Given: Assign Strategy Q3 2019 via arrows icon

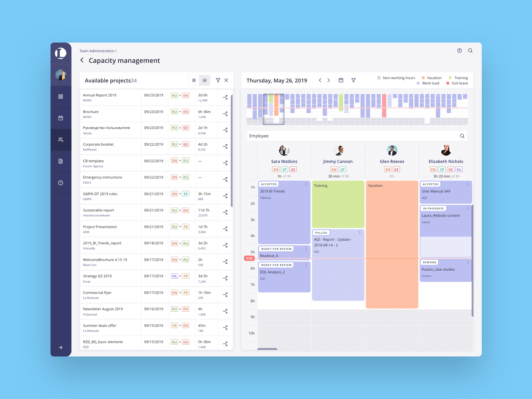Looking at the screenshot, I should coord(225,278).
